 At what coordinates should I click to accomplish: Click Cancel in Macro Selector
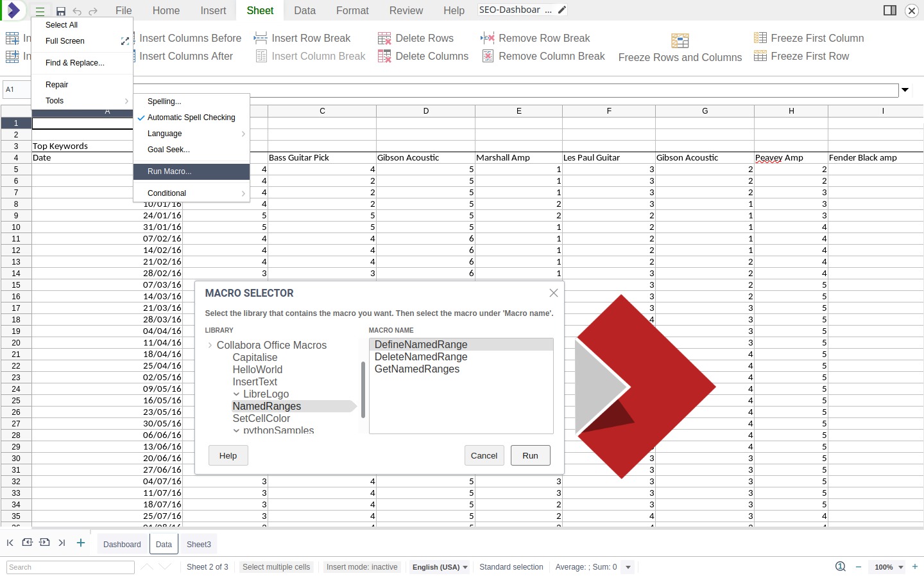[484, 455]
